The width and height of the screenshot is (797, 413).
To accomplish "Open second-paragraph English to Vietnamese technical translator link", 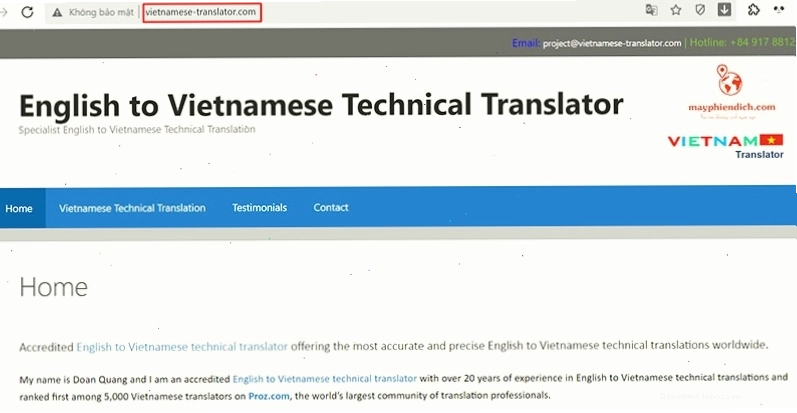I will pyautogui.click(x=324, y=379).
